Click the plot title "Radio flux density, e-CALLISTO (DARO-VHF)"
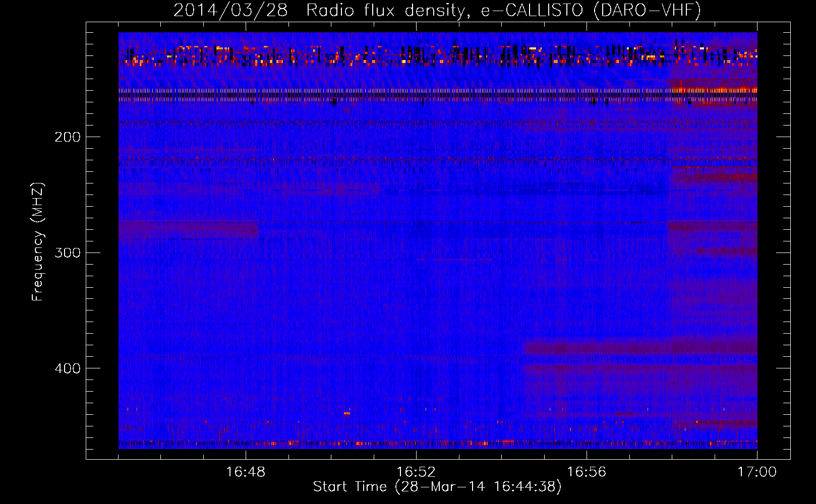The height and width of the screenshot is (504, 816). (503, 11)
